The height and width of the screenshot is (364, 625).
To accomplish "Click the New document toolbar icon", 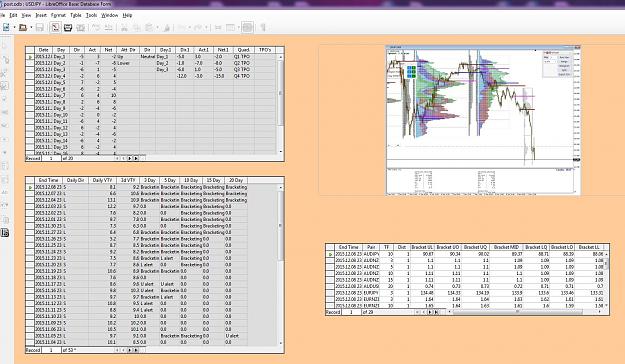I will click(6, 28).
